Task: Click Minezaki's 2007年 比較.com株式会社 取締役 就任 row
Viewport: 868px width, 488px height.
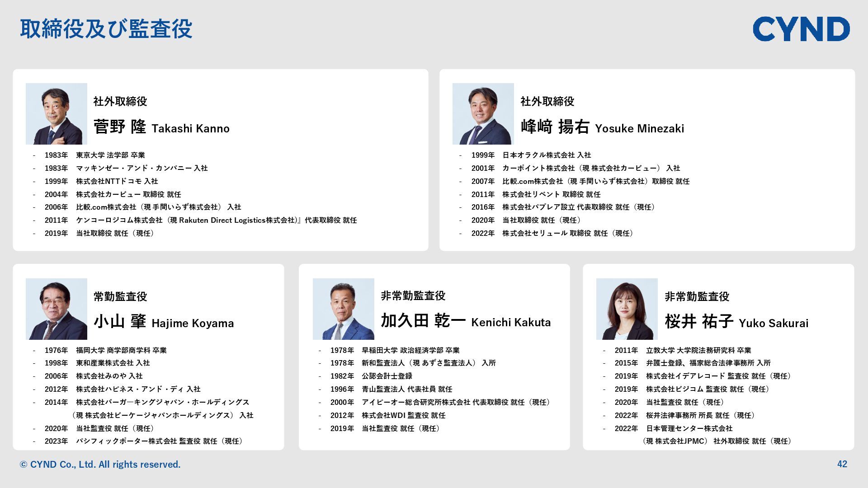Action: [x=575, y=181]
